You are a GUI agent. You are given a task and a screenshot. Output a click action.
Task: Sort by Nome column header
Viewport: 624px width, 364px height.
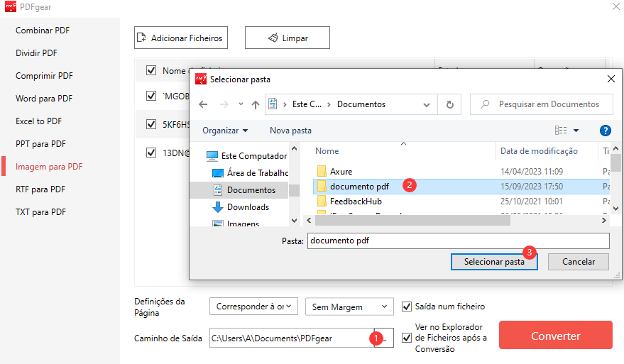327,151
